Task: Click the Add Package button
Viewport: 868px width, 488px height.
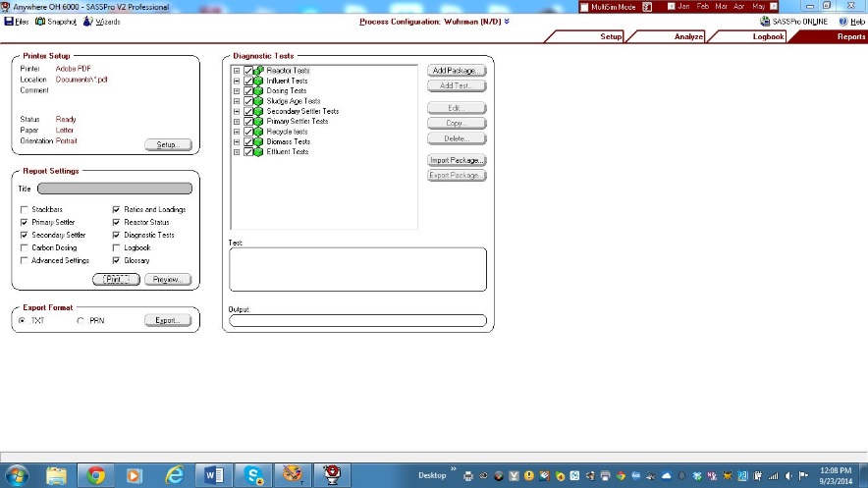Action: (x=457, y=72)
